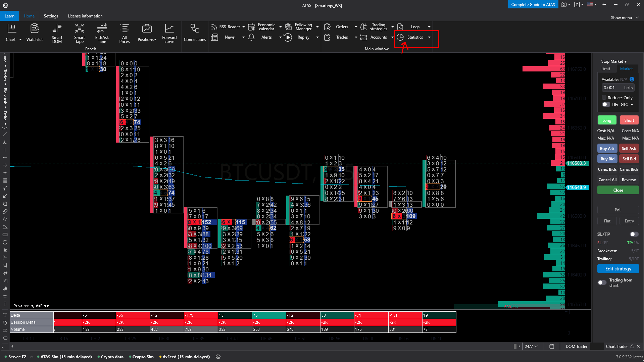Open the TIF GTC dropdown
The width and height of the screenshot is (644, 362).
point(627,105)
